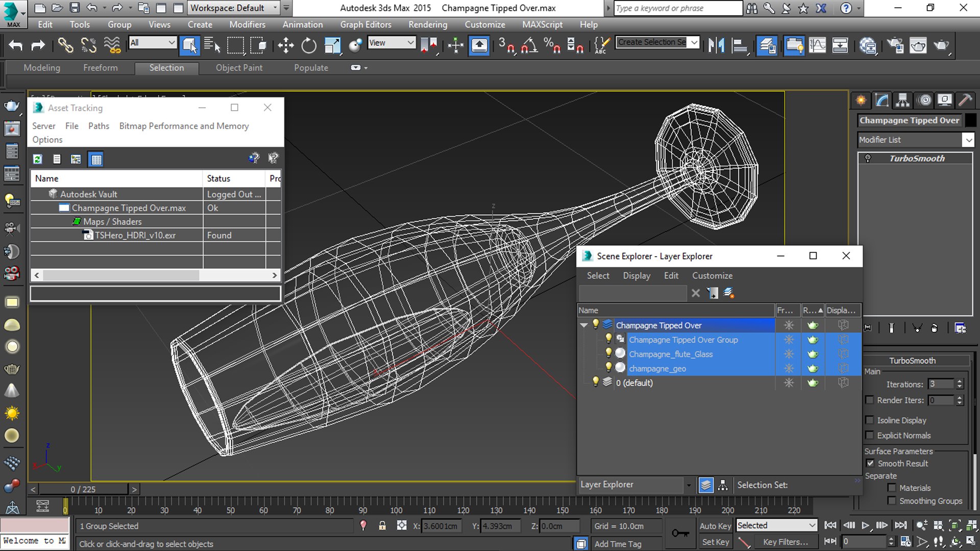Click the X coordinate input field
The width and height of the screenshot is (980, 551).
pyautogui.click(x=441, y=525)
